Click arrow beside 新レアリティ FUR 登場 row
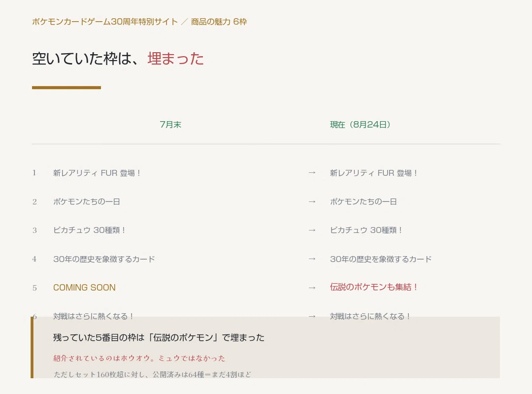 312,173
